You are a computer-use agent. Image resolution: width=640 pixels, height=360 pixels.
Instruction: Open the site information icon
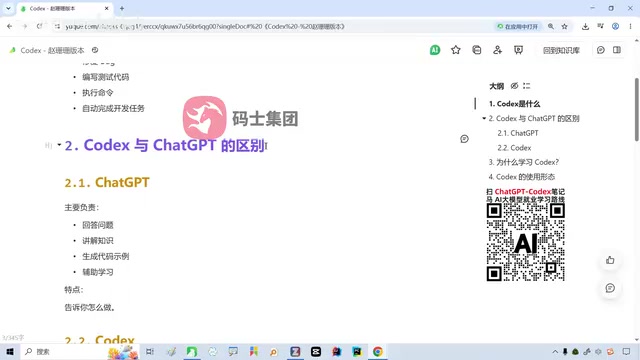tap(57, 26)
